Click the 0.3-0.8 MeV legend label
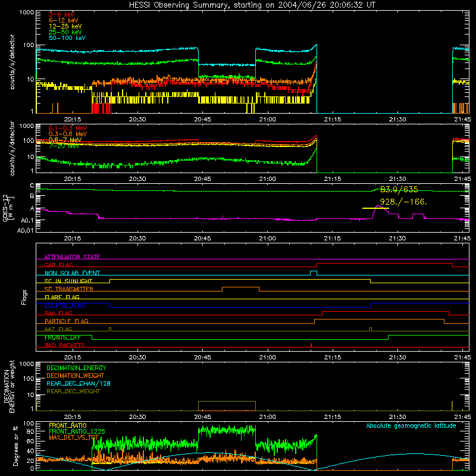 click(68, 134)
